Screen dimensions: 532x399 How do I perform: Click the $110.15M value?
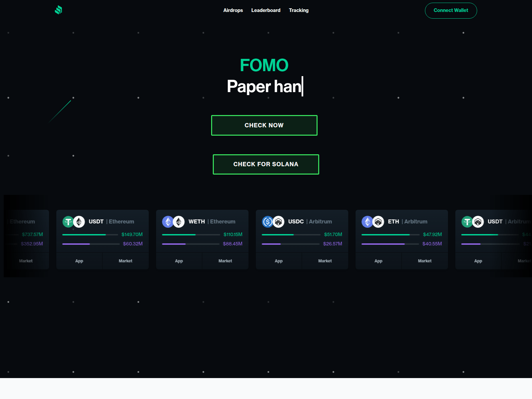[x=233, y=234]
